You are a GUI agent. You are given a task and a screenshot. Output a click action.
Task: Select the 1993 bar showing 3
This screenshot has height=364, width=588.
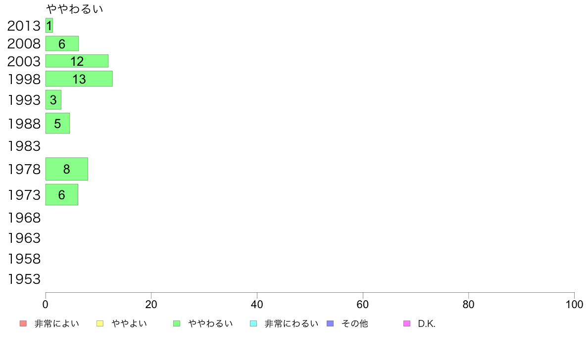click(53, 100)
